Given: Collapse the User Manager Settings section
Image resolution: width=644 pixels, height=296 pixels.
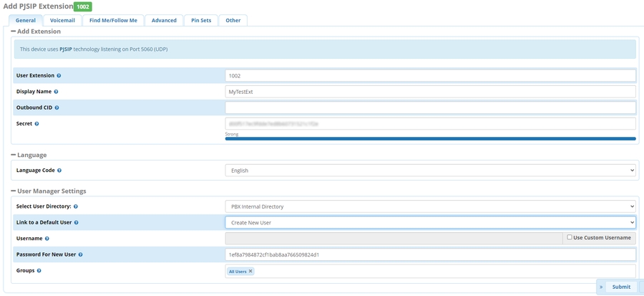Looking at the screenshot, I should tap(14, 191).
